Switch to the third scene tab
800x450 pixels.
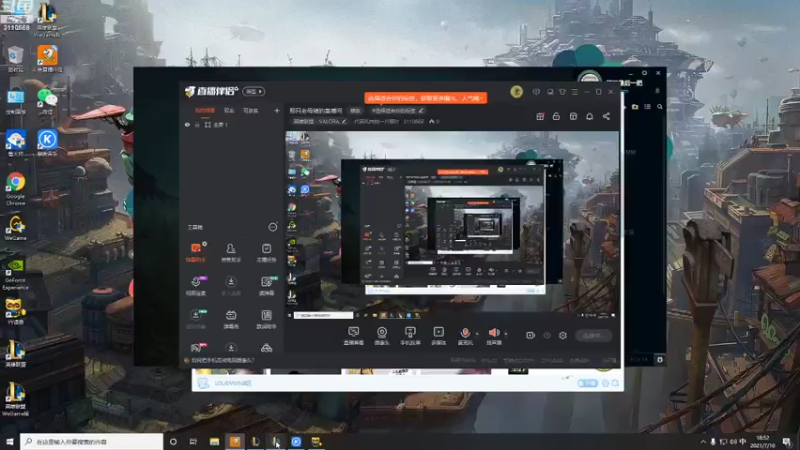tap(251, 110)
